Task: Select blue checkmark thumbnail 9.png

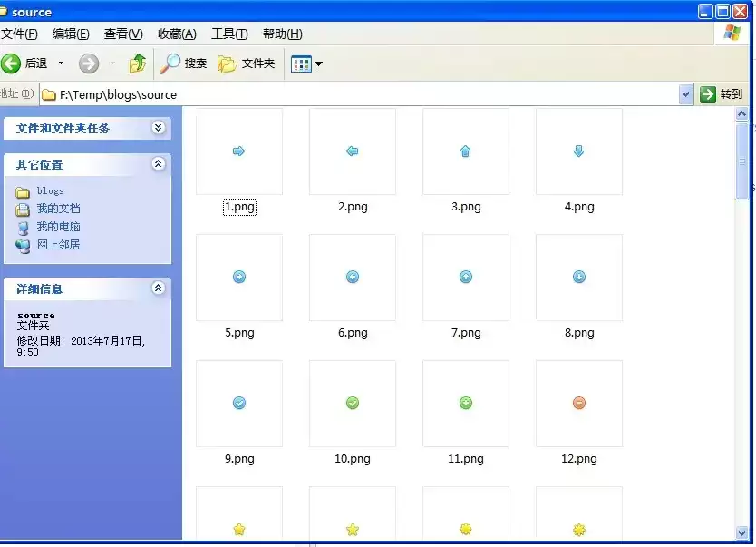Action: pos(239,404)
